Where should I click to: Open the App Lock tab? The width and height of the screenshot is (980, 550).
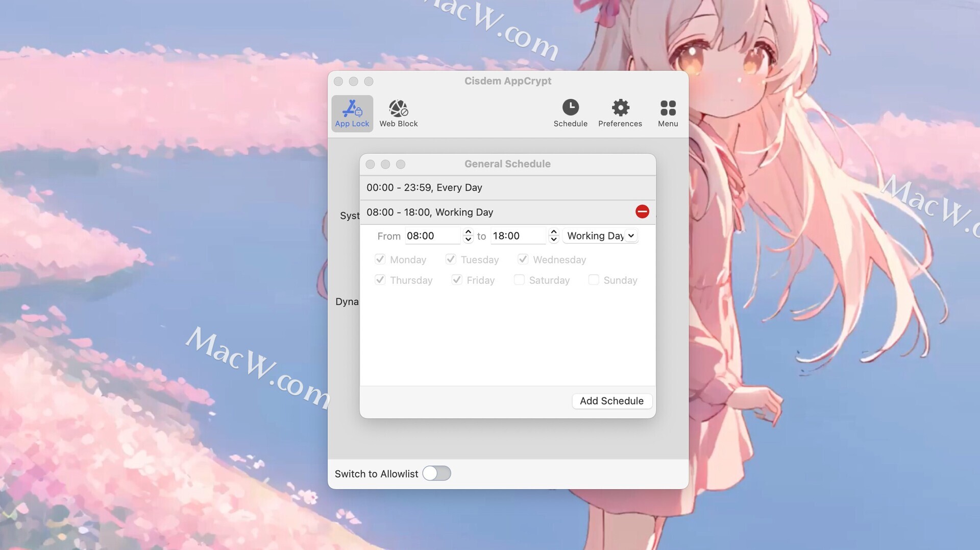(352, 113)
